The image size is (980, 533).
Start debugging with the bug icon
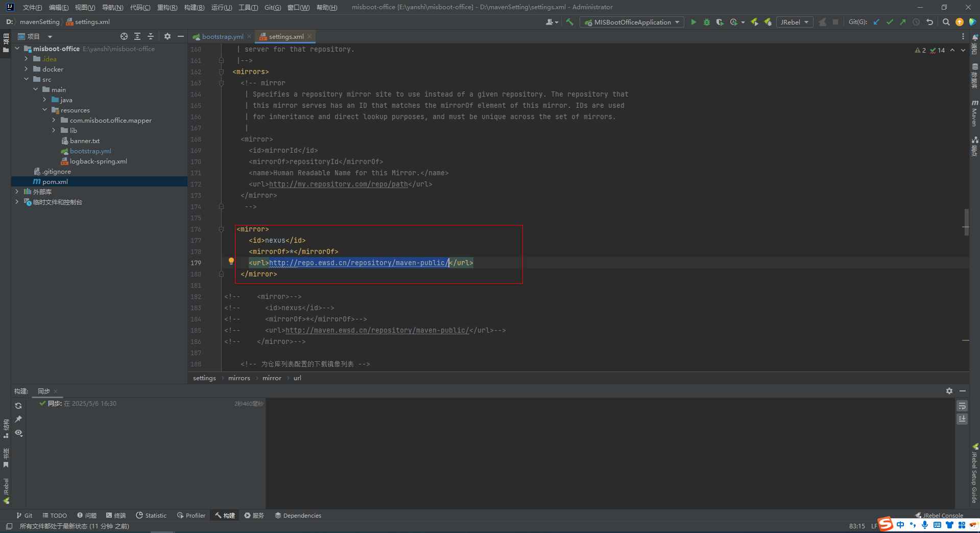click(x=706, y=22)
